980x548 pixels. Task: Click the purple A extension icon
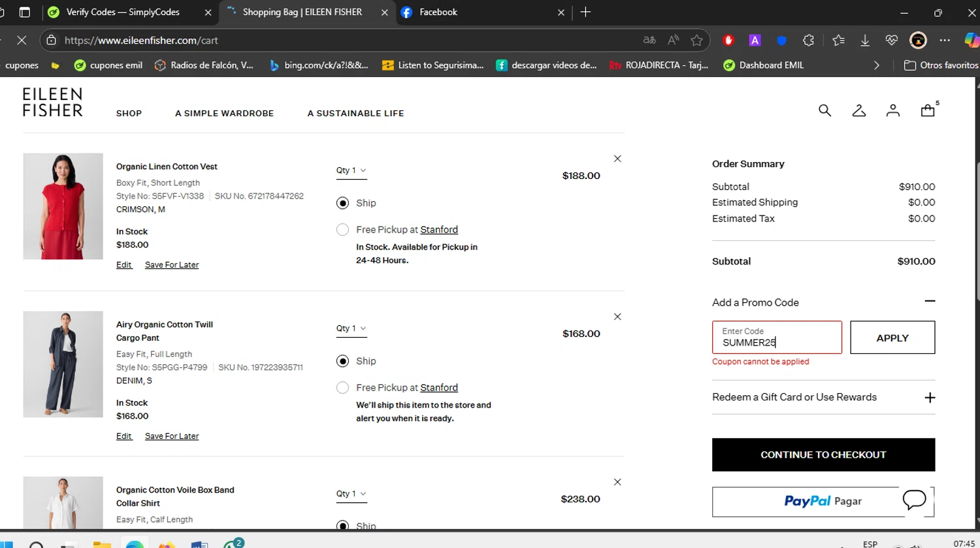(755, 40)
